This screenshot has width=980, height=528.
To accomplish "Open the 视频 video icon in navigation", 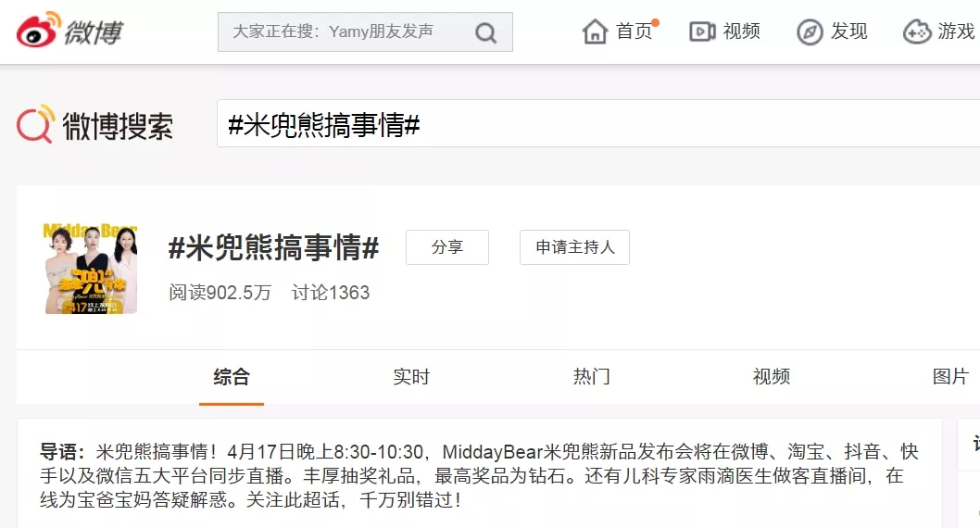I will 702,31.
